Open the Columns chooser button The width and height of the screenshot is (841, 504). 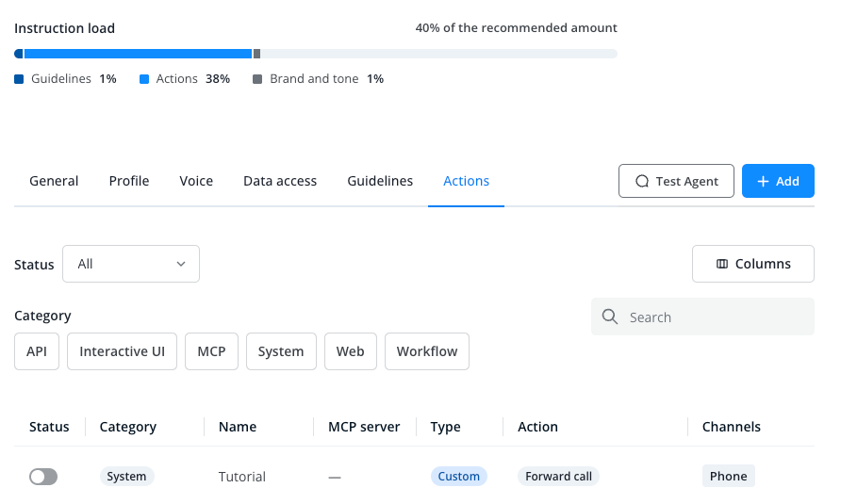tap(753, 264)
